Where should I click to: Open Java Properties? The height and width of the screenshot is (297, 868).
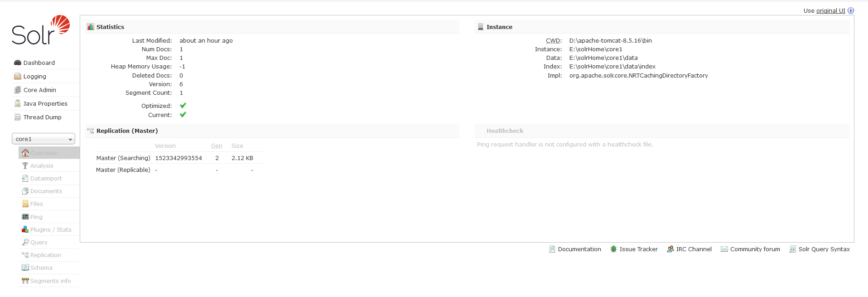[x=45, y=103]
